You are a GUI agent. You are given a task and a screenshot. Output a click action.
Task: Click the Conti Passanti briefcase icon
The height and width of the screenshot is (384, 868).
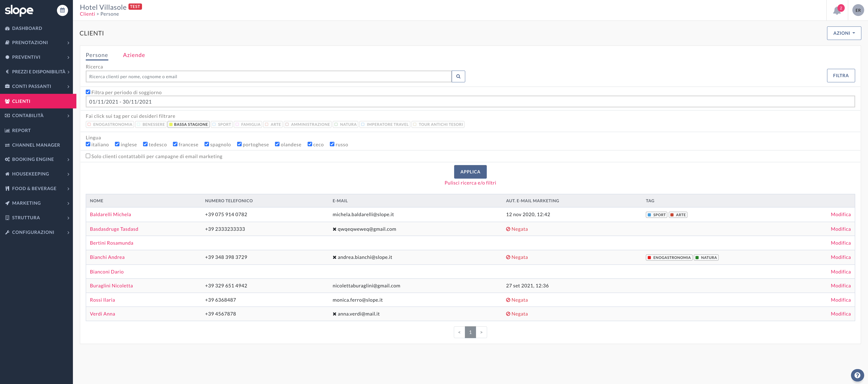(7, 86)
